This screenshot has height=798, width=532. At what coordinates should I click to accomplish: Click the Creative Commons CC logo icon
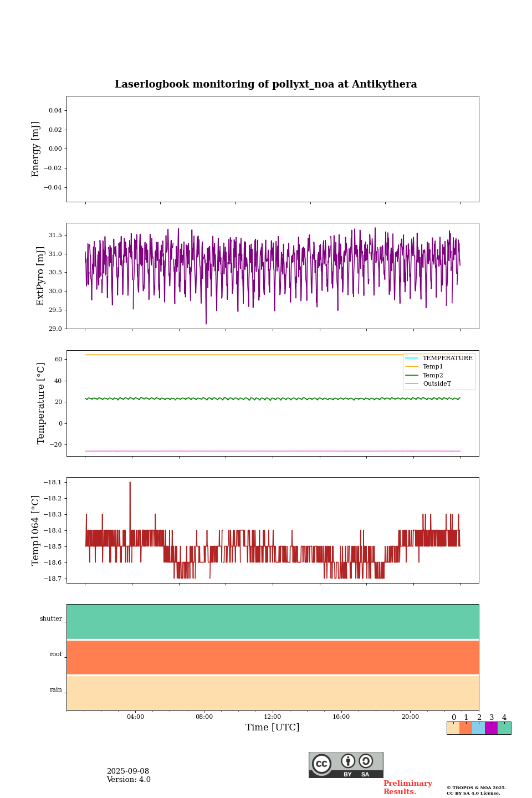321,764
